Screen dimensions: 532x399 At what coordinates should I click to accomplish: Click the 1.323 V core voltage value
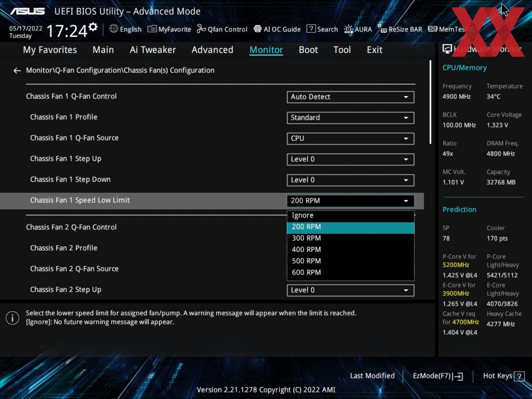497,125
